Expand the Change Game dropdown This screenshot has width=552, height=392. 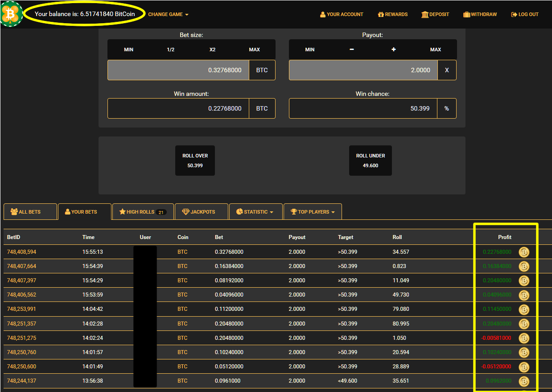pos(168,14)
